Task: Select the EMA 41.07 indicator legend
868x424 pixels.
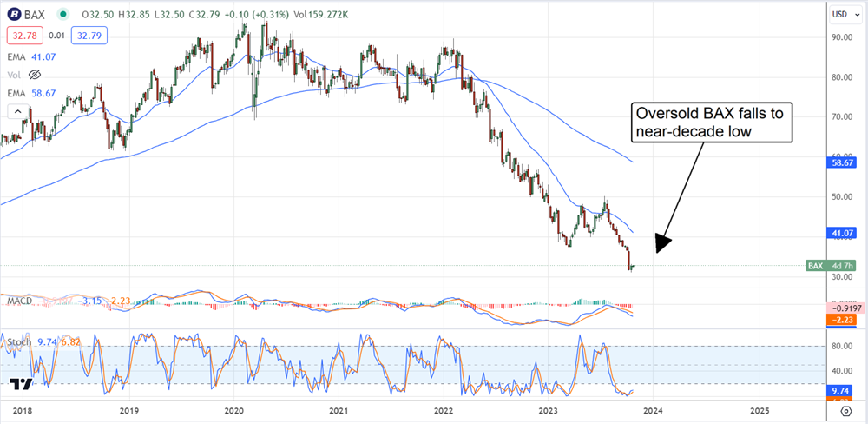Action: (32, 56)
